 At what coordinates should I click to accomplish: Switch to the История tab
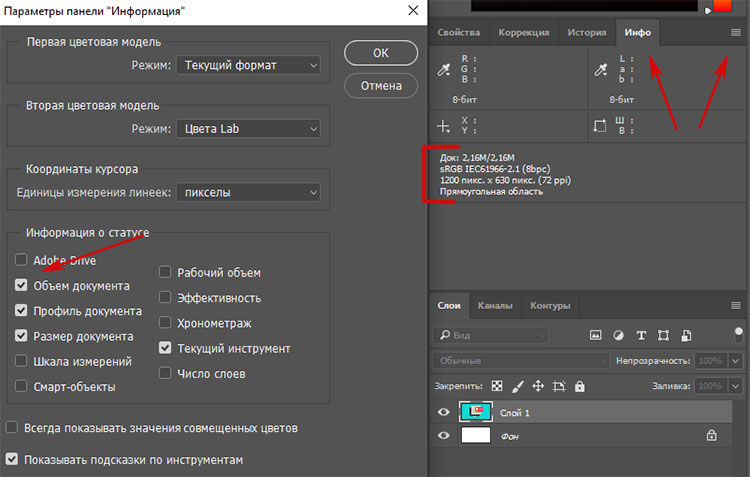587,33
